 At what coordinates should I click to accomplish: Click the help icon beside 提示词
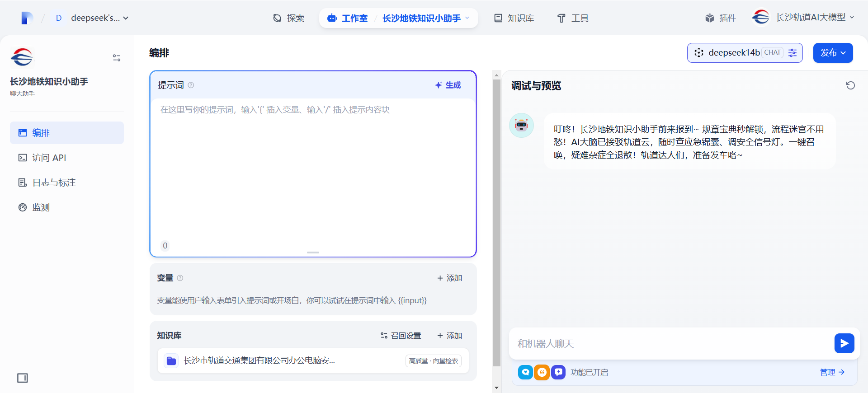pos(191,85)
